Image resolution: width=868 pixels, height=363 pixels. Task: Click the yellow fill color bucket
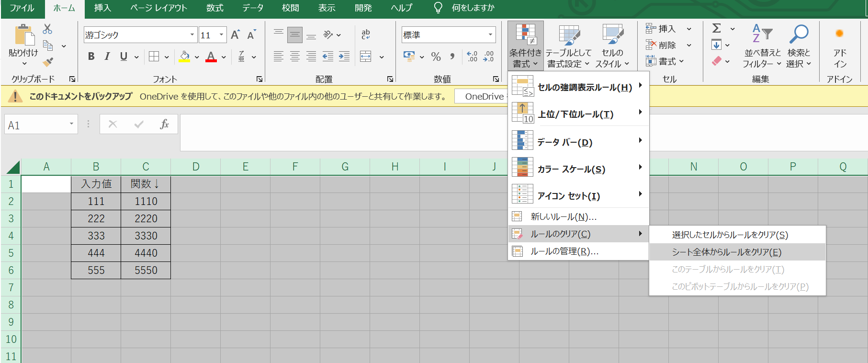[184, 57]
